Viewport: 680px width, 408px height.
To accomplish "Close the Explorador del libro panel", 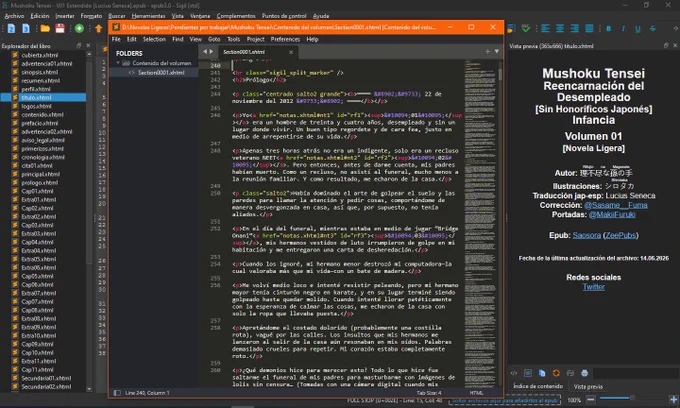I will pyautogui.click(x=88, y=46).
